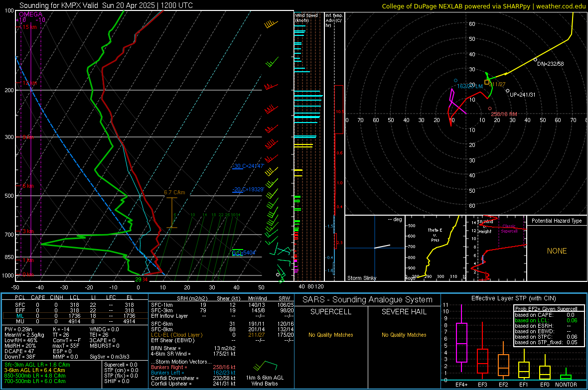This screenshot has height=390, width=588.
Task: Select the MU parcel row label
Action: [x=20, y=321]
